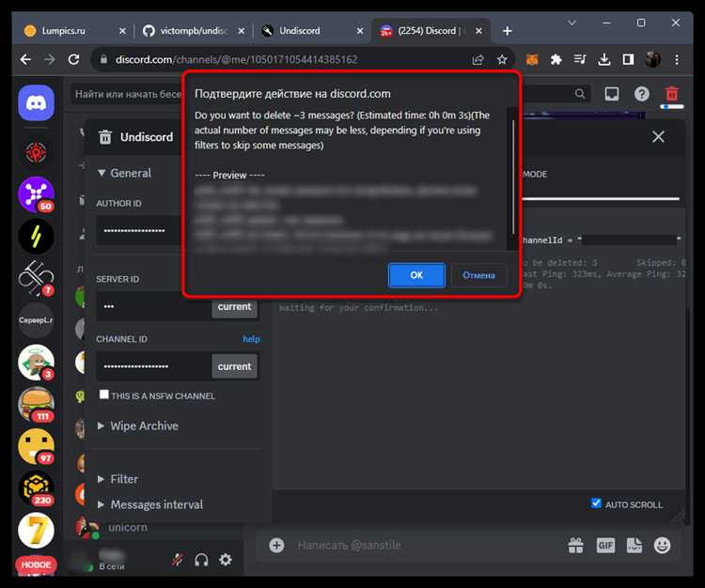Open the Discord inbox icon

tap(612, 94)
